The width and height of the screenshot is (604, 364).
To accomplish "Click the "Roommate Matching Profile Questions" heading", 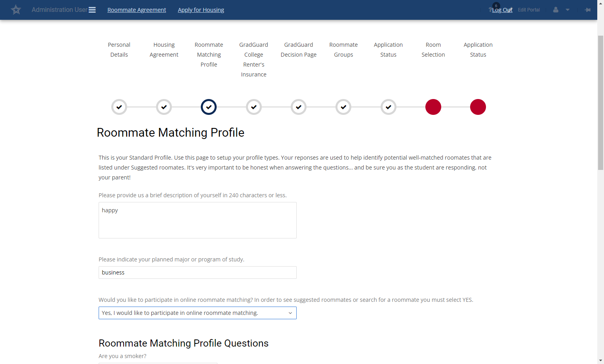I will click(183, 343).
